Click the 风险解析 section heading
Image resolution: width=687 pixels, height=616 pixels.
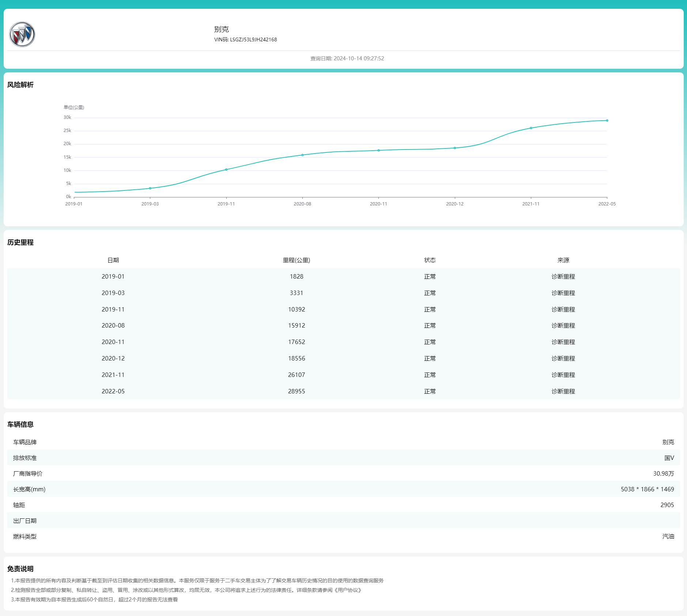tap(20, 85)
